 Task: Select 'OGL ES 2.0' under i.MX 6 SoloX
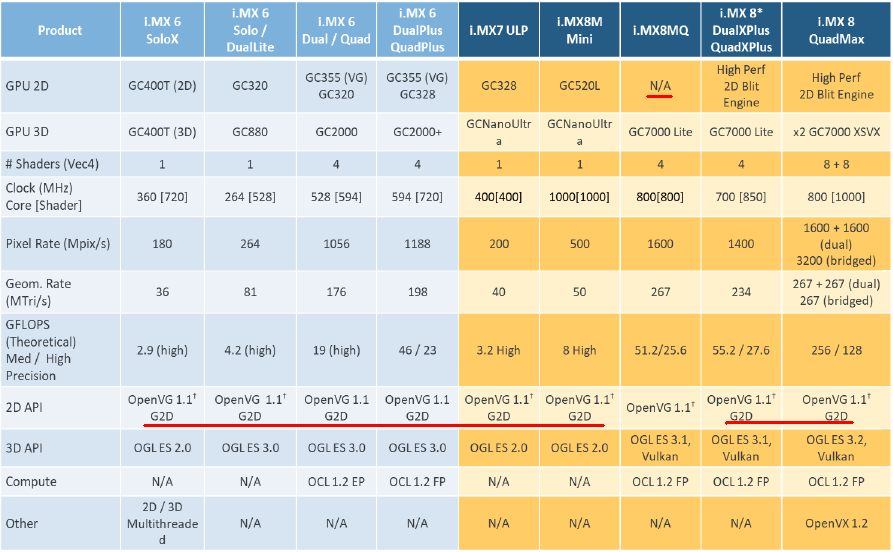point(162,448)
